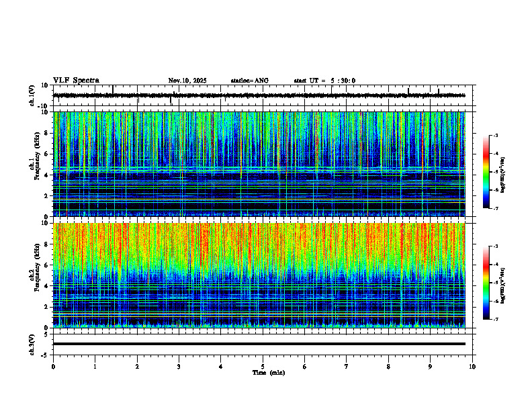Image resolution: width=532 pixels, height=411 pixels.
Task: Click time axis tick label '2'
Action: 137,367
